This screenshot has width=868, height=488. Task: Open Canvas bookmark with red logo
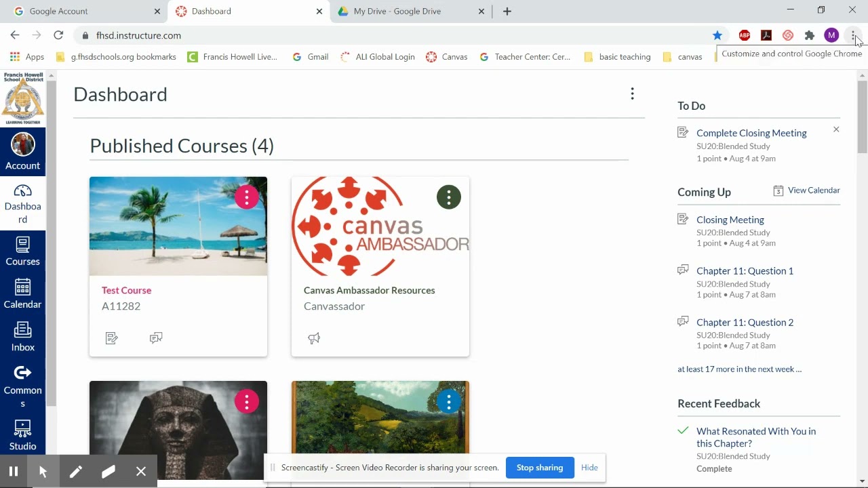point(447,57)
